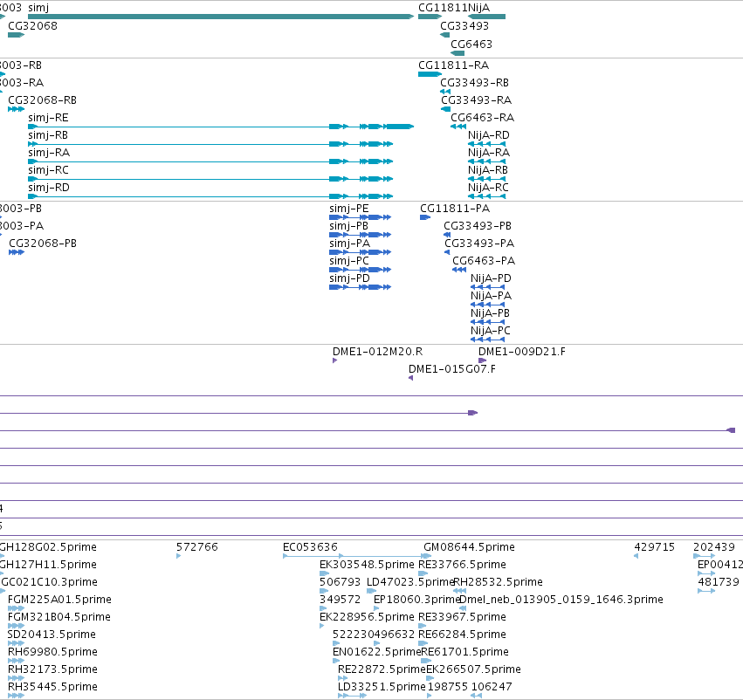Select transcript simj-RB
743x700 pixels.
[x=210, y=144]
